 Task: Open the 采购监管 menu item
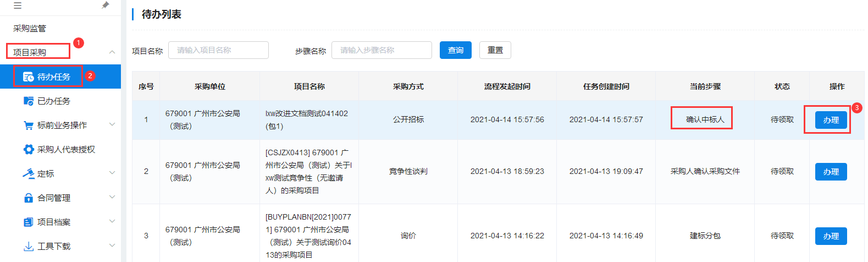coord(30,29)
